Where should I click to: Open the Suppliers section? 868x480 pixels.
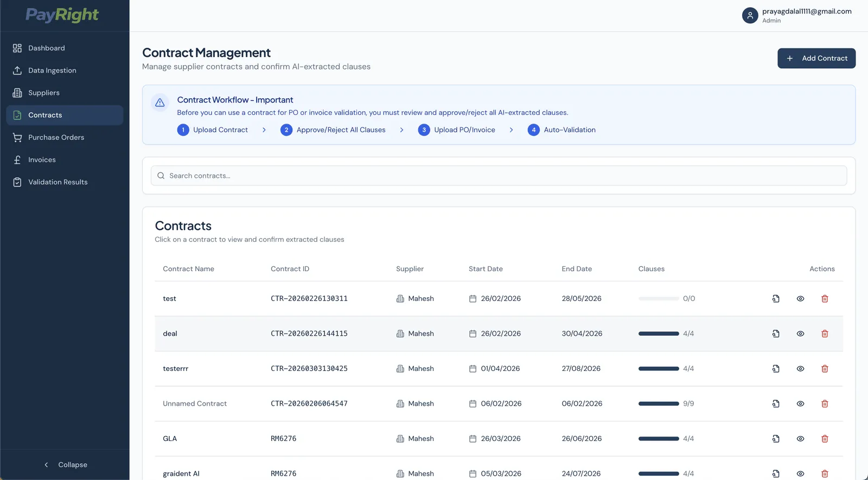(x=65, y=93)
